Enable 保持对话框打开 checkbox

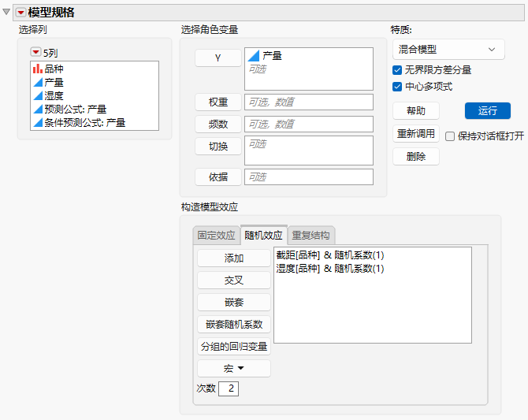pos(450,136)
